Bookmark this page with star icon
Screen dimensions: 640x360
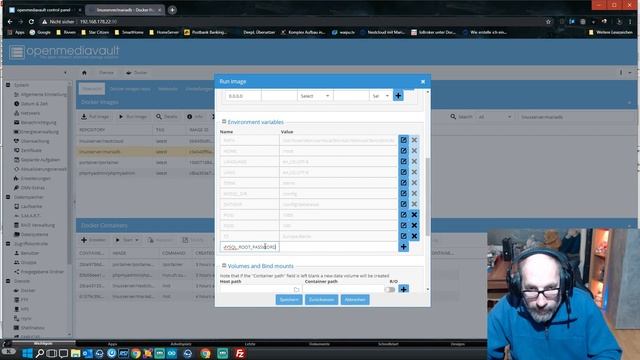click(548, 21)
